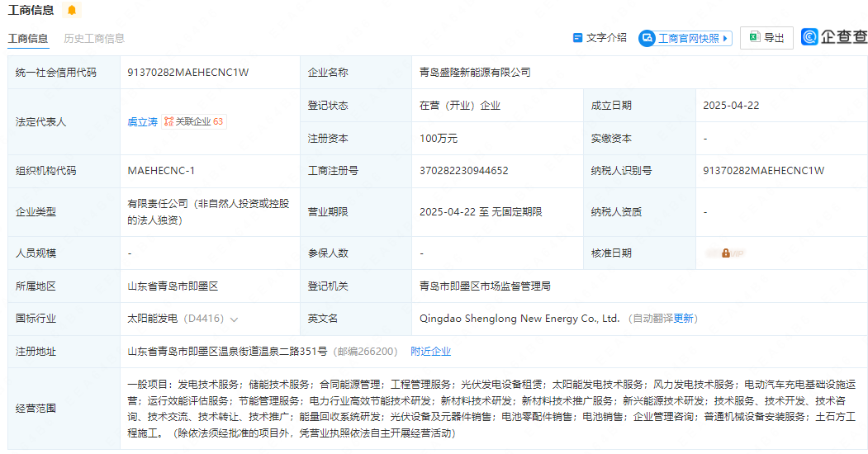
Task: Click the 工商官网快照 button
Action: [x=687, y=39]
